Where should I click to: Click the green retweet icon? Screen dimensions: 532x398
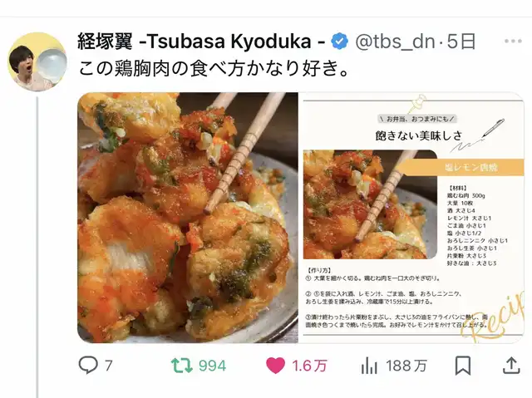click(182, 366)
